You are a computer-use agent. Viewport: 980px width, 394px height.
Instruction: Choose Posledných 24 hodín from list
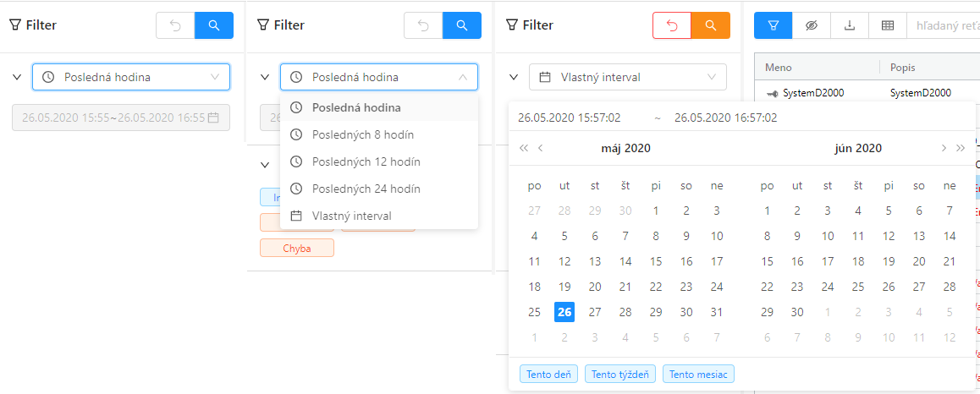tap(366, 189)
